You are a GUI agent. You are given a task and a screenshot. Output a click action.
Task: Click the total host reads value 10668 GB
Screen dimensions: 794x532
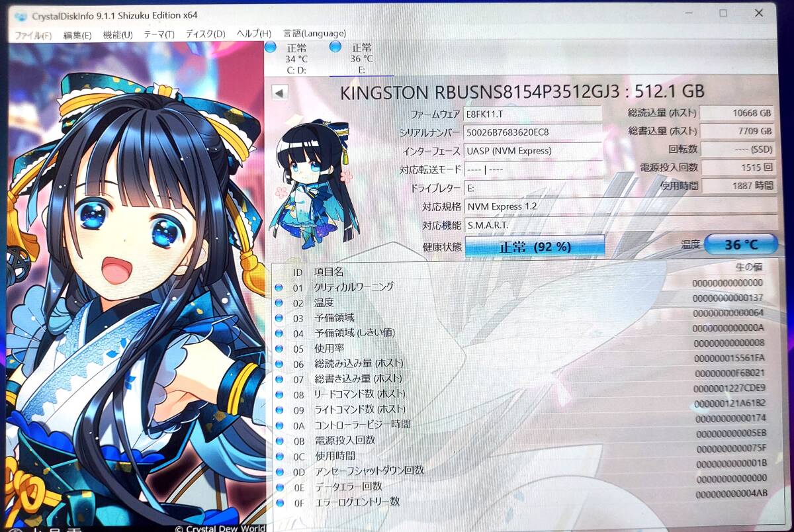click(x=737, y=113)
